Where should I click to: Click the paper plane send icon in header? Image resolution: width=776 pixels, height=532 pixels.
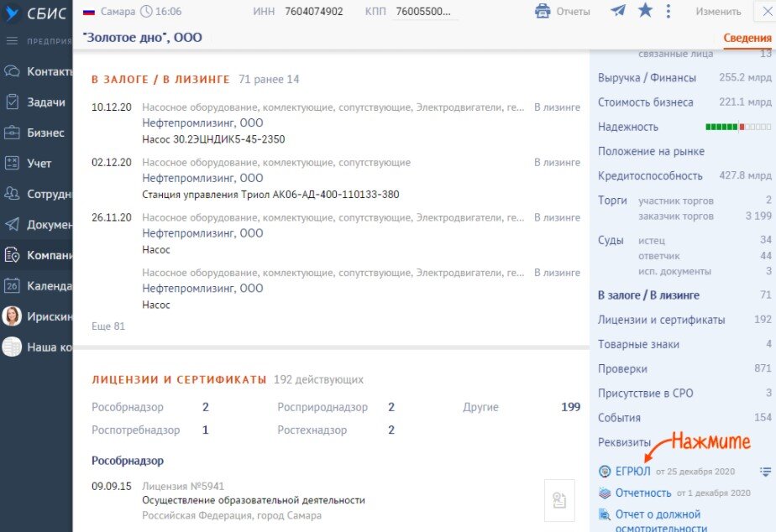pos(618,10)
